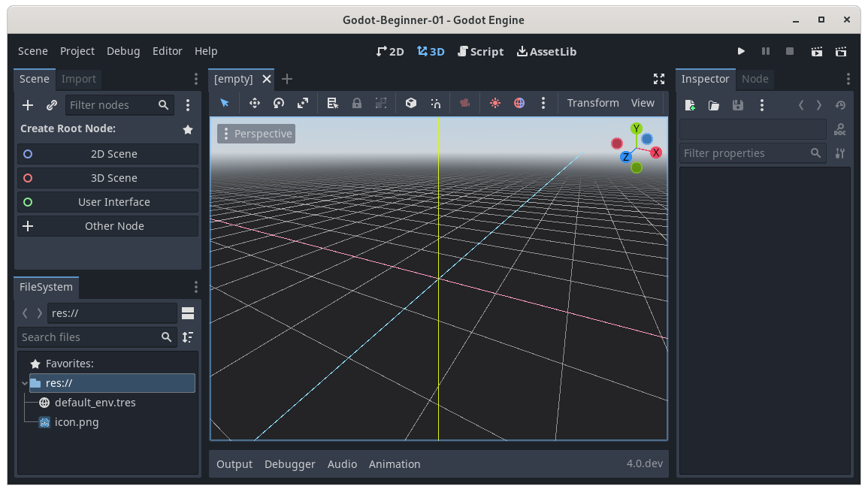Open the Perspective viewport options dropdown
Viewport: 868px width, 492px height.
click(256, 134)
